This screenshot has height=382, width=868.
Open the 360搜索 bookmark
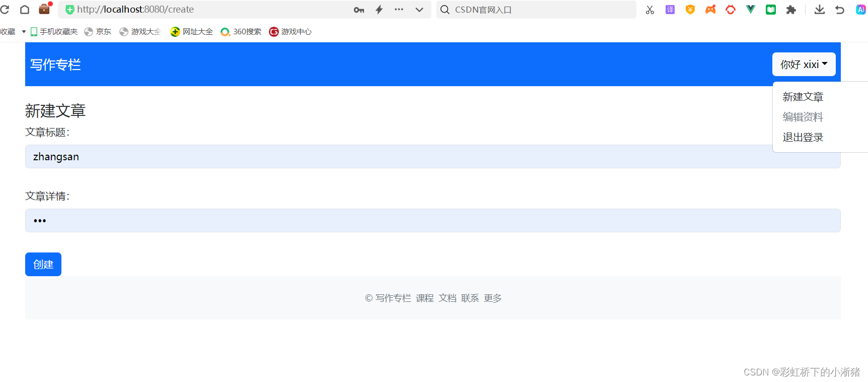tap(241, 32)
